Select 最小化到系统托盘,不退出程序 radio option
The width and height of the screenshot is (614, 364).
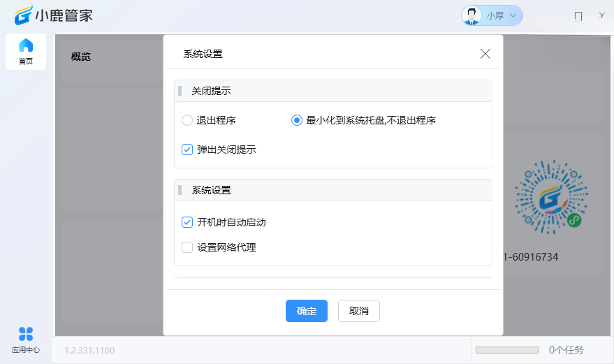point(297,120)
